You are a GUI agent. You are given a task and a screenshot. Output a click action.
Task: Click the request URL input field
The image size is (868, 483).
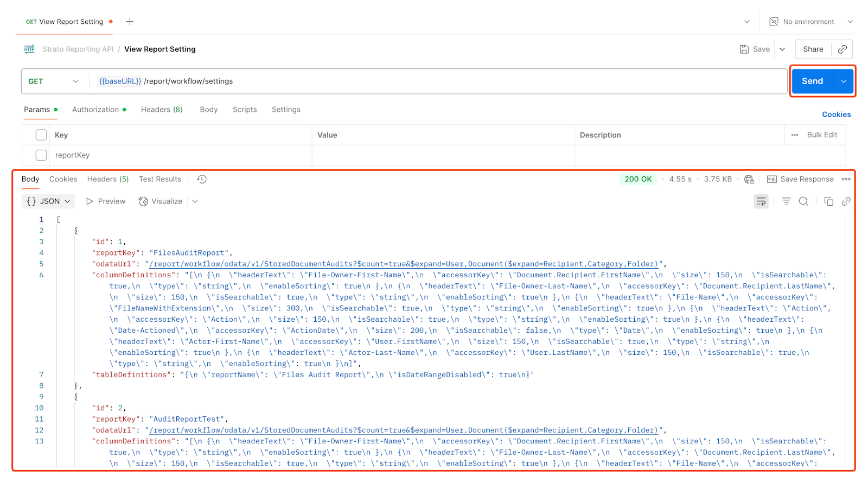tap(434, 81)
